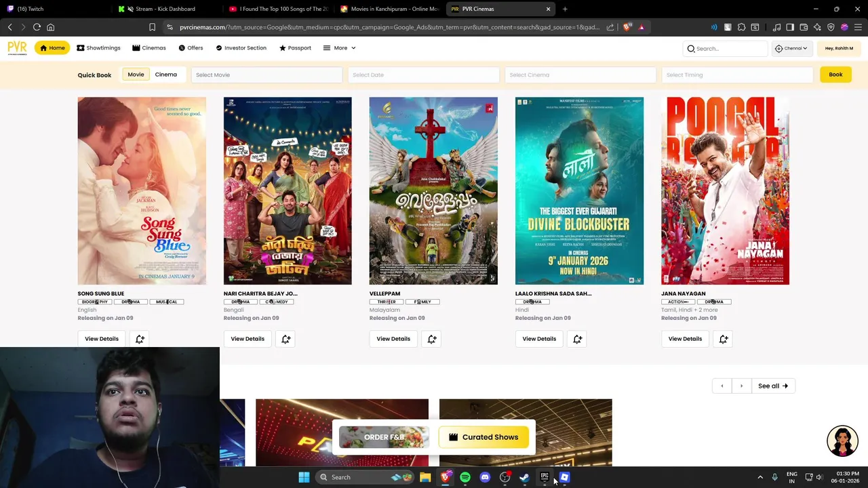The image size is (868, 488).
Task: Click the PVR logo
Action: (17, 47)
